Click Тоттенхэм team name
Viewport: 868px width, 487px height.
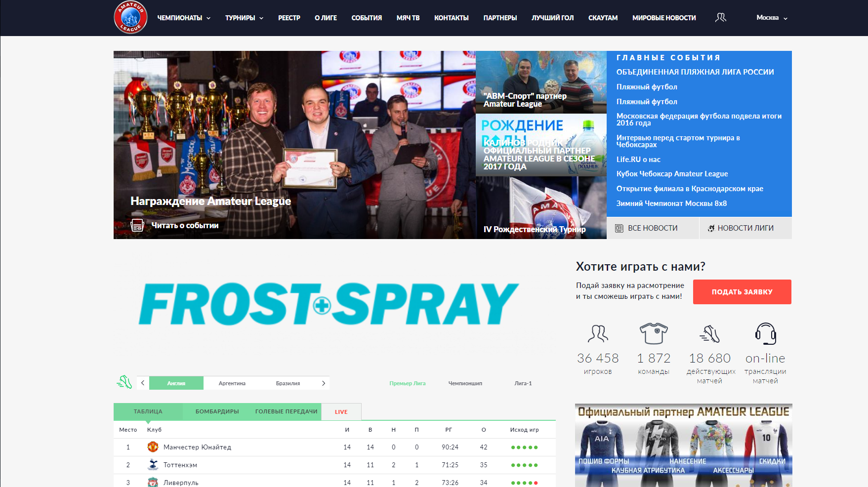coord(180,465)
